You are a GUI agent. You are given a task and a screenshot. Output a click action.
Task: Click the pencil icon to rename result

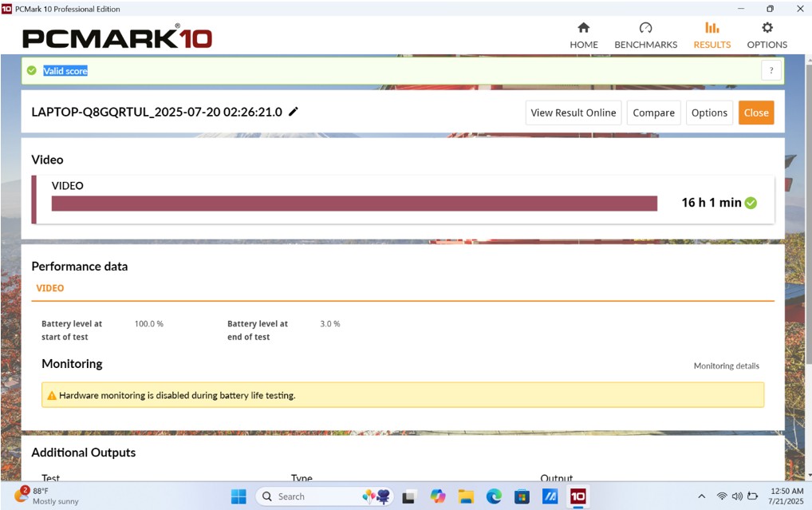(x=294, y=112)
